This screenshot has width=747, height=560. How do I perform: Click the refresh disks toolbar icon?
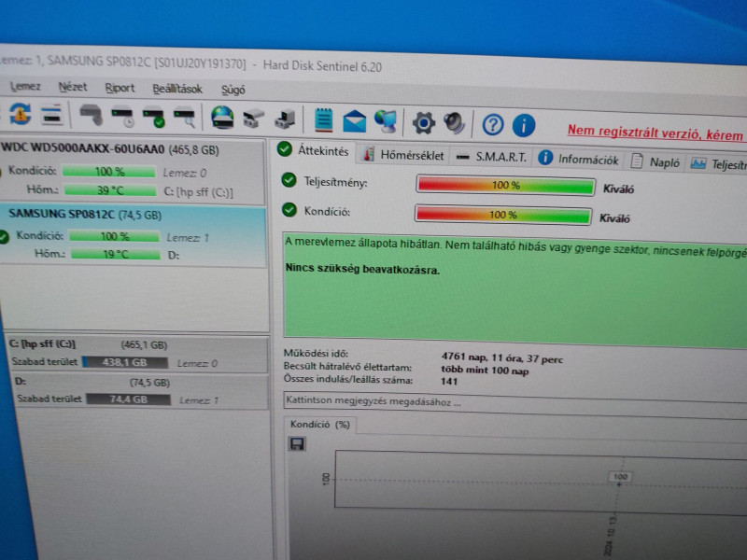20,113
